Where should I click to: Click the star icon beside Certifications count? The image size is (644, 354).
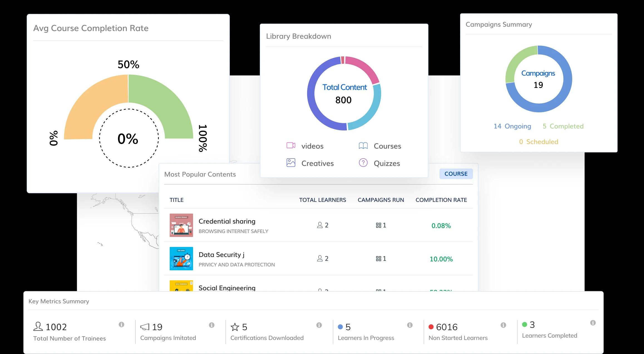(235, 327)
